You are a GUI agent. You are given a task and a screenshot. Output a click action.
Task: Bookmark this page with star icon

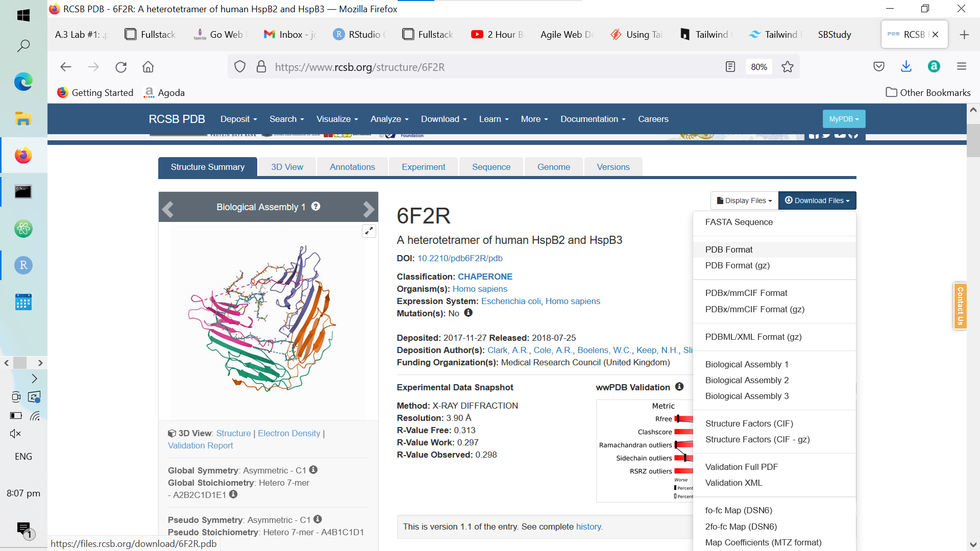(x=788, y=67)
